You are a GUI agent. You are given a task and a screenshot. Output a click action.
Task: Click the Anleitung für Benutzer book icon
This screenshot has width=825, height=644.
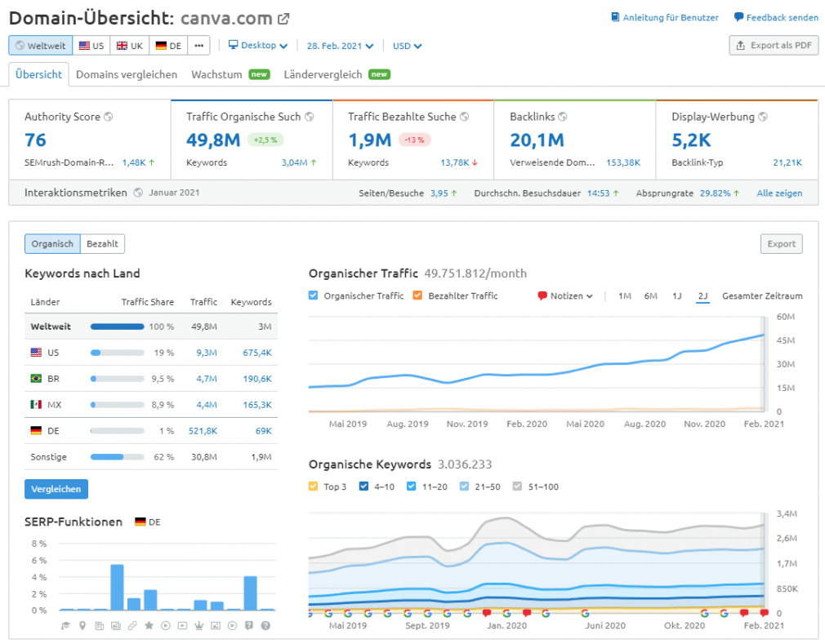click(615, 17)
